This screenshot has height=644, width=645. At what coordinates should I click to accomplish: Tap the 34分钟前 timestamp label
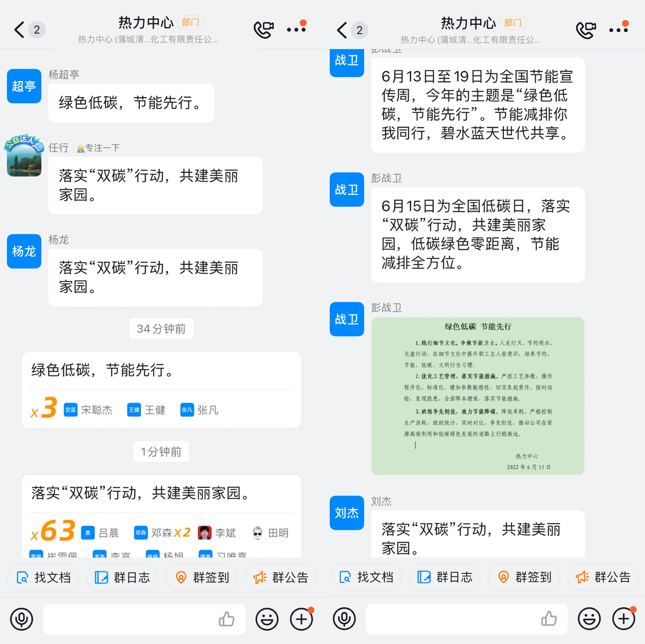point(161,329)
